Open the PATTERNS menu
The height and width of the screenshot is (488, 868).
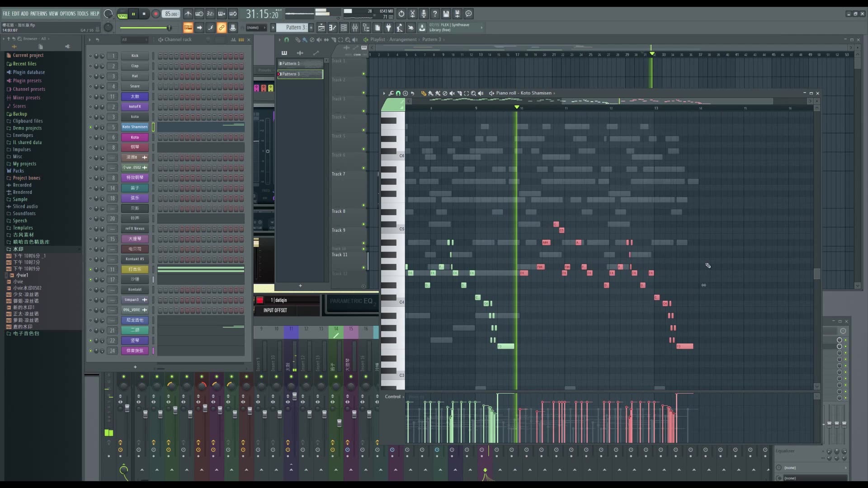pyautogui.click(x=38, y=14)
